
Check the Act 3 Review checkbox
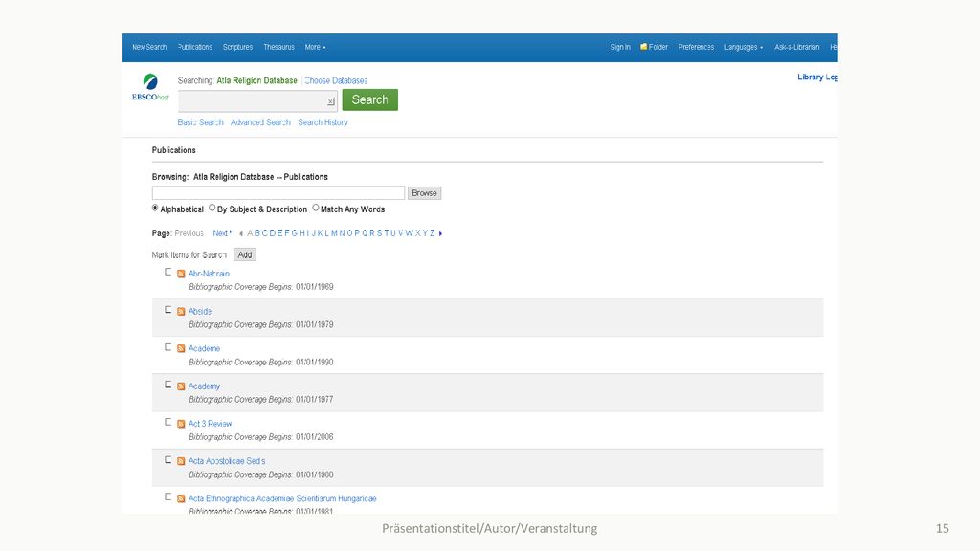coord(167,422)
